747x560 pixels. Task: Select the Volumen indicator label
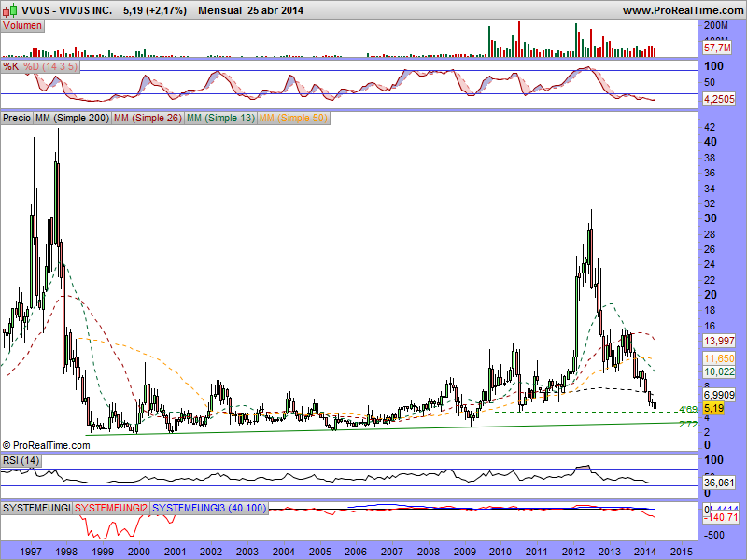22,26
